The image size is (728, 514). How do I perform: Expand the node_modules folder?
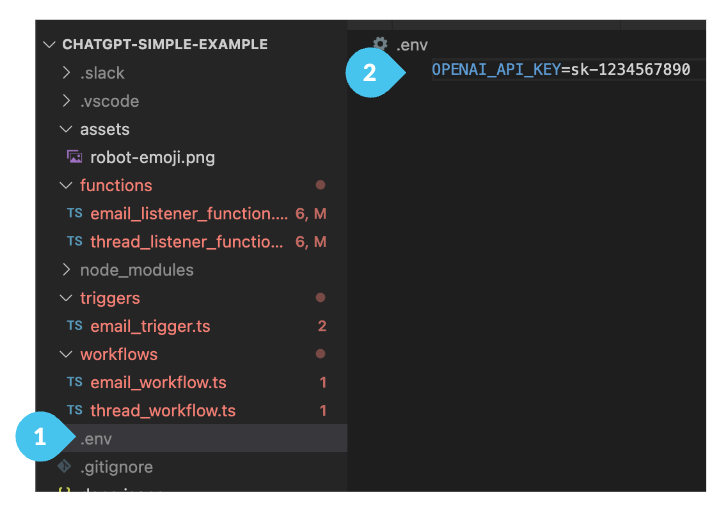click(67, 270)
